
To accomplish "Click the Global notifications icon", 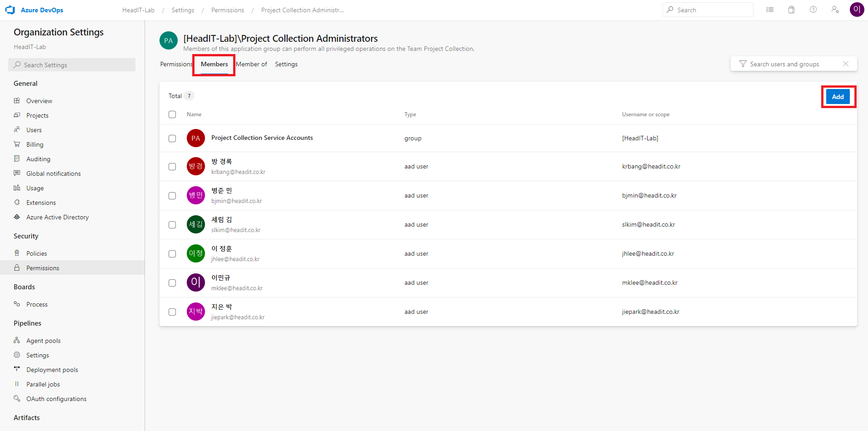I will pyautogui.click(x=17, y=173).
